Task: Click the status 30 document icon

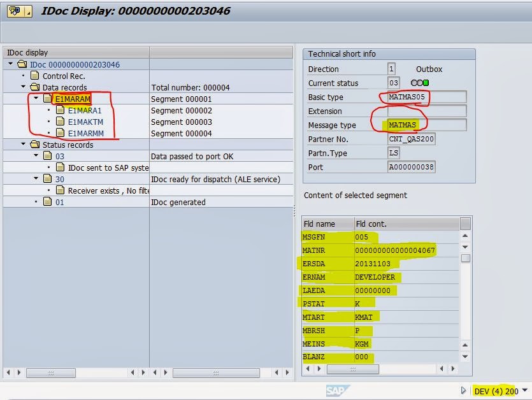Action: (48, 179)
